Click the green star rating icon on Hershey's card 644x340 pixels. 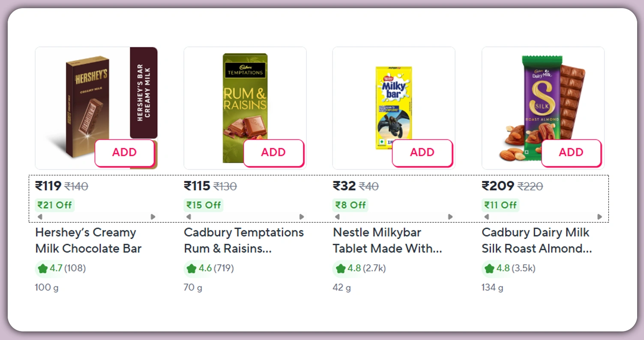pos(42,268)
